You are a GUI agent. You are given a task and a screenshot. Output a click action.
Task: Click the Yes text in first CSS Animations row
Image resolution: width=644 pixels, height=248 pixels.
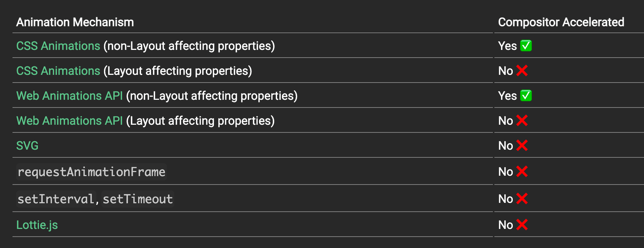(x=507, y=46)
